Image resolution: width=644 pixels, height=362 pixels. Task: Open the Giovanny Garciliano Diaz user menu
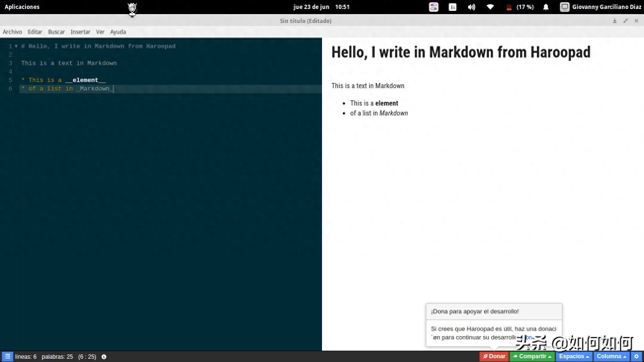(600, 7)
